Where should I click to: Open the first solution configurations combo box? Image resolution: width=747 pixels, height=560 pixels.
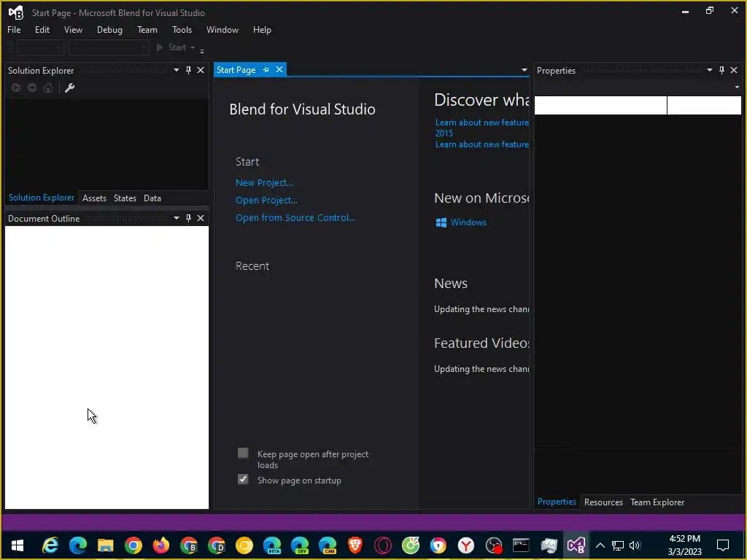(x=40, y=47)
